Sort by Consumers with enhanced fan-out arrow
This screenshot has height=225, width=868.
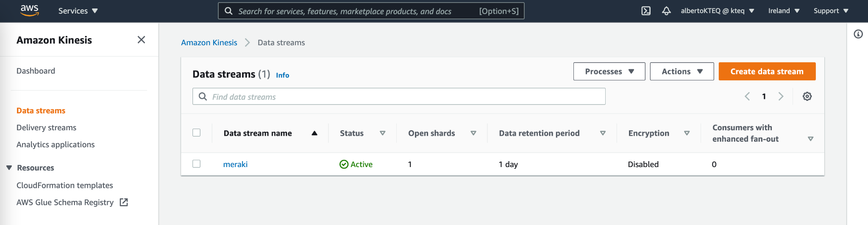tap(810, 139)
